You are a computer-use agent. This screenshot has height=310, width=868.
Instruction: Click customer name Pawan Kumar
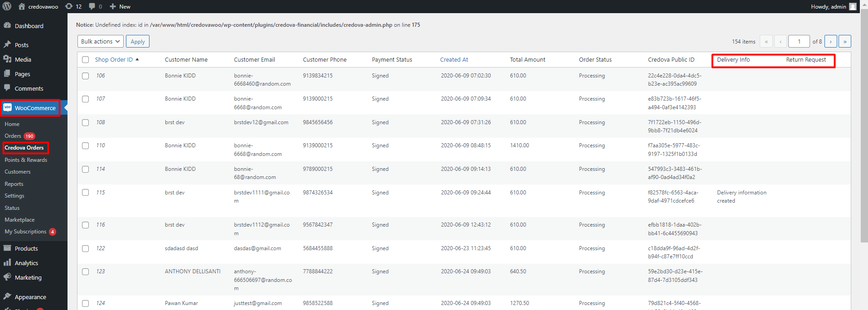click(181, 303)
